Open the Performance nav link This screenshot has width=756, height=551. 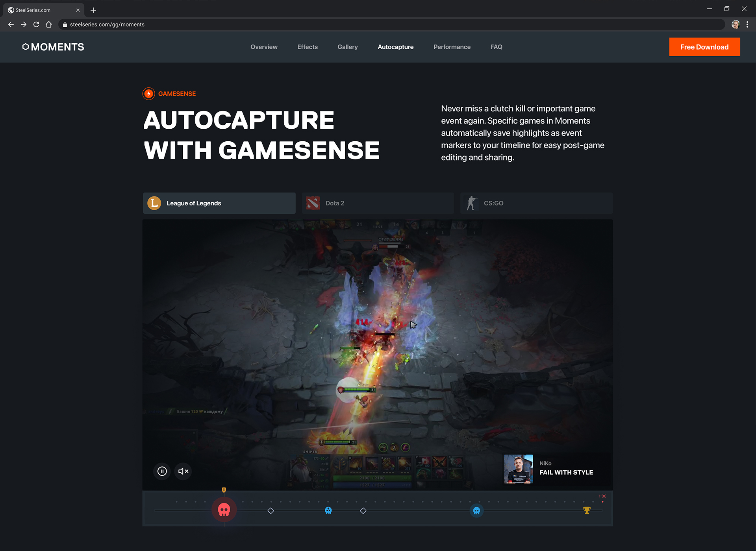(452, 47)
